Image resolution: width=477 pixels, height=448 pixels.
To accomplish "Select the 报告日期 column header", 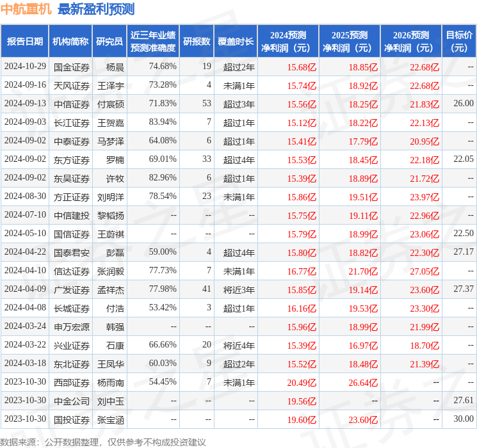I will pyautogui.click(x=24, y=42).
